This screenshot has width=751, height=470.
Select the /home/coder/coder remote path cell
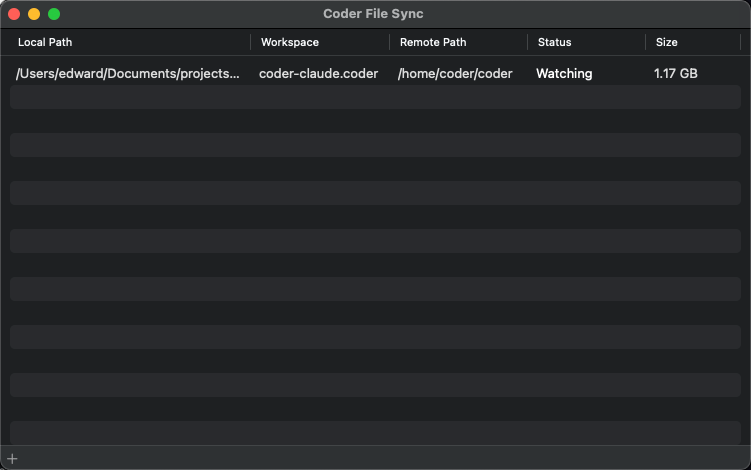455,73
